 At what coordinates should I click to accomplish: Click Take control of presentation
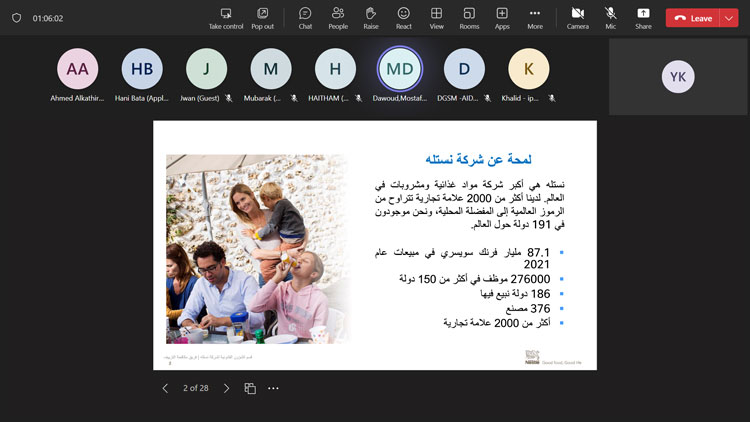tap(226, 17)
